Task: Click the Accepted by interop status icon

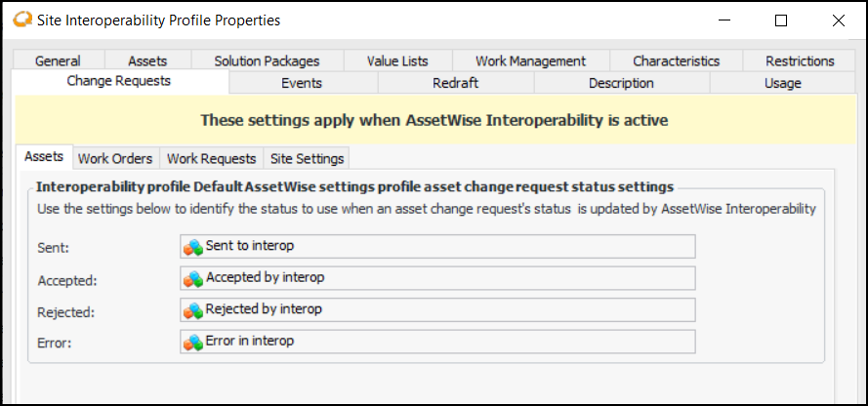Action: pos(193,278)
